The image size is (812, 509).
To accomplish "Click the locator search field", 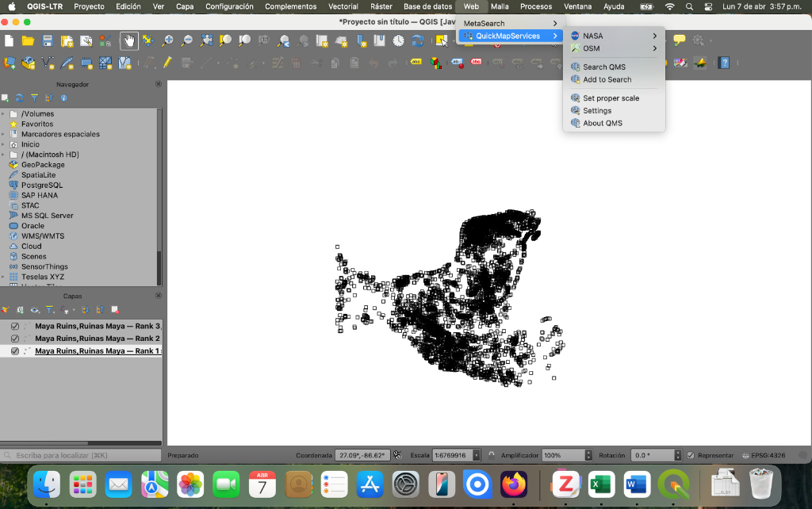I will coord(82,455).
